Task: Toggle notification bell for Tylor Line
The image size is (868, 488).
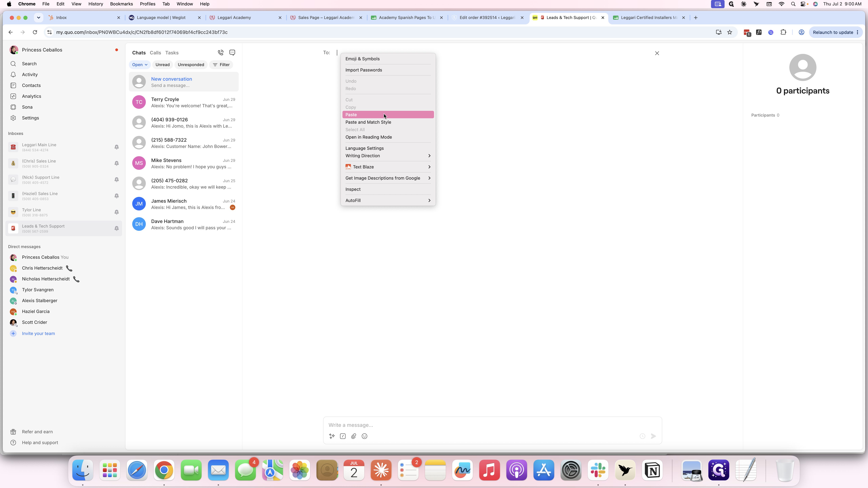Action: 116,212
